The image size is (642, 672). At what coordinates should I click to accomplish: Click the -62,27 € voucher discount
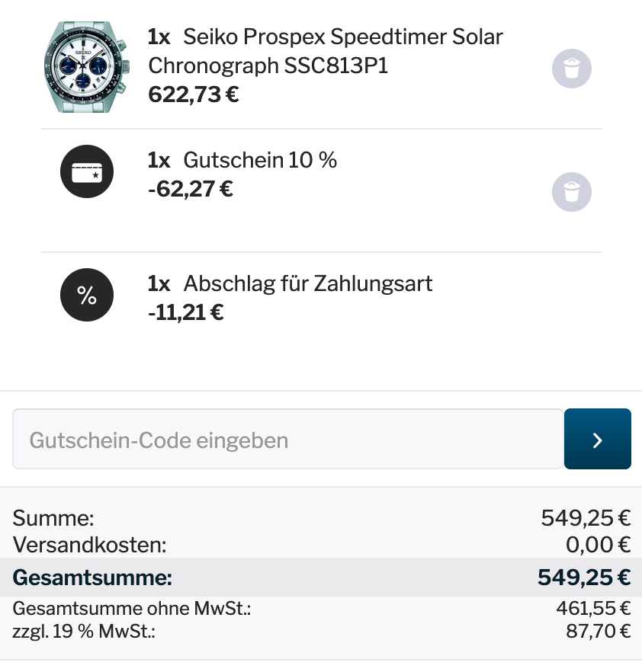coord(190,188)
